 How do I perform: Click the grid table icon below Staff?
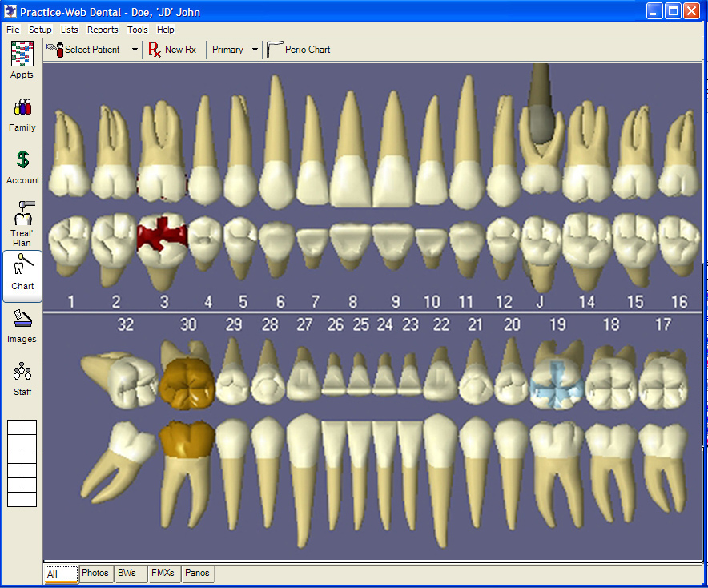[x=22, y=463]
